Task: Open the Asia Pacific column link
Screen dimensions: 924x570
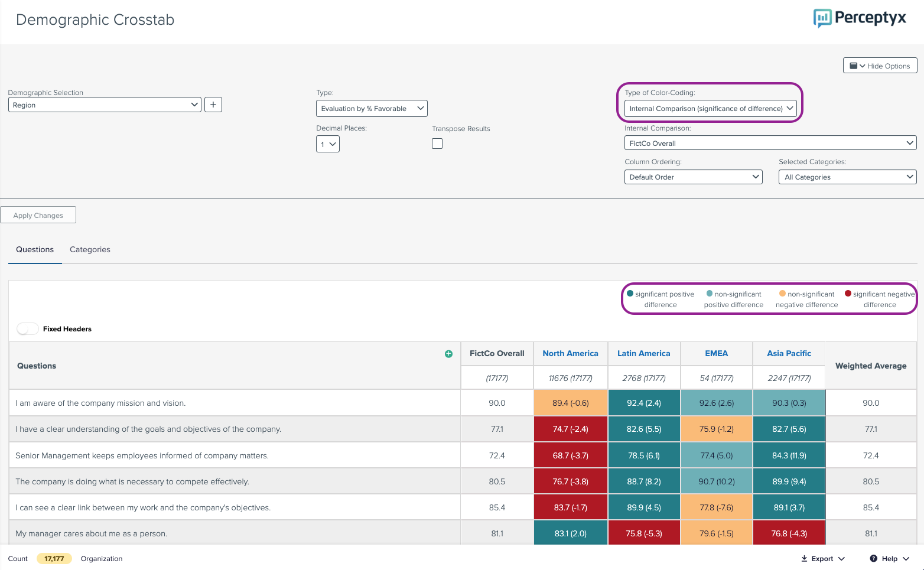Action: (x=789, y=353)
